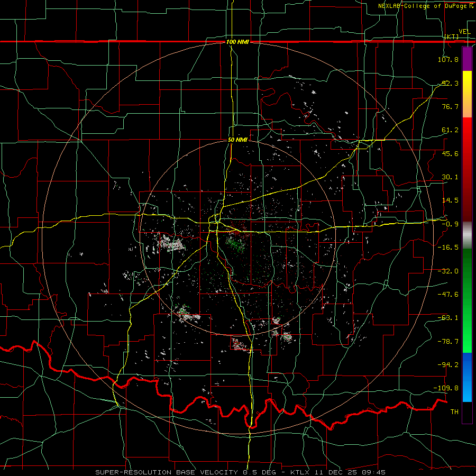The width and height of the screenshot is (476, 476).
Task: Select the 45.6 legend value
Action: click(450, 153)
